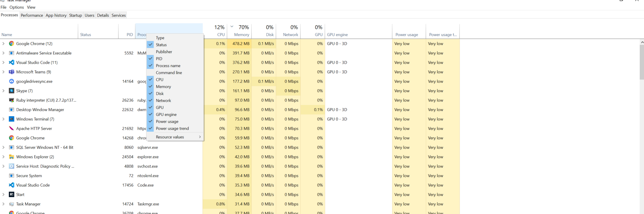The image size is (644, 214).
Task: Uncheck the Status column option
Action: point(175,44)
